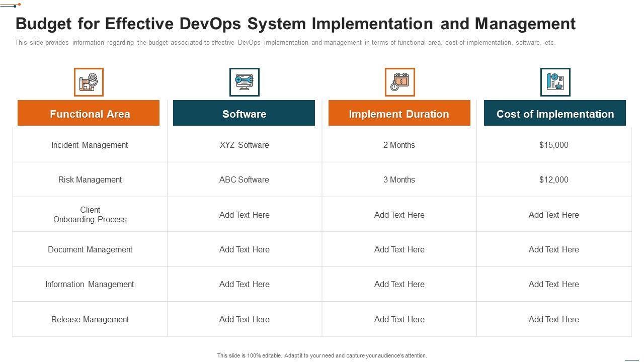Screen dimensions: 644x362
Task: Click the Risk Management row label
Action: click(x=90, y=179)
